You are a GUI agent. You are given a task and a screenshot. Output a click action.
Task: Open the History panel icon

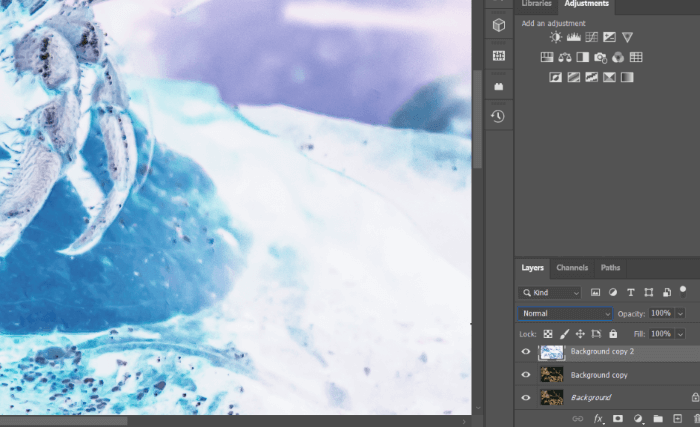point(497,117)
